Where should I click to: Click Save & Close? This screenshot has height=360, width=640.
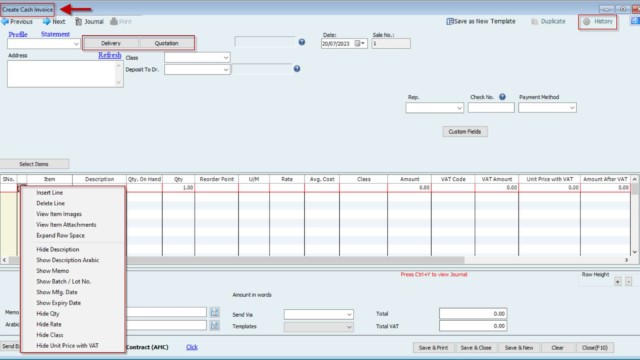476,348
